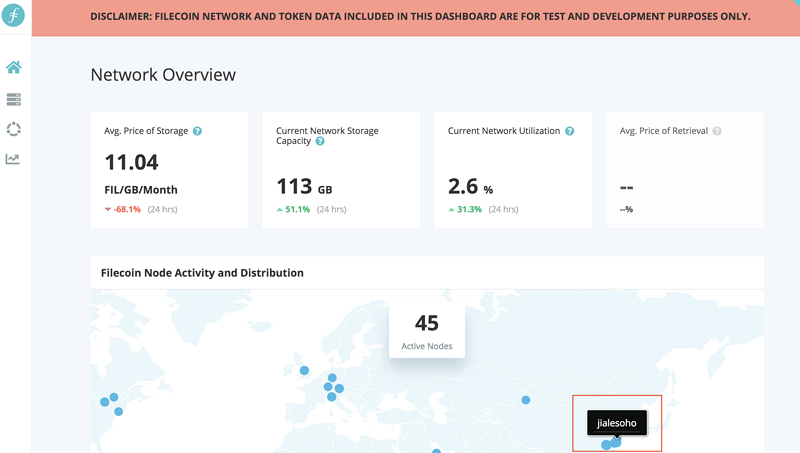This screenshot has height=453, width=800.
Task: Click help icon for Avg. Price of Storage
Action: point(197,131)
